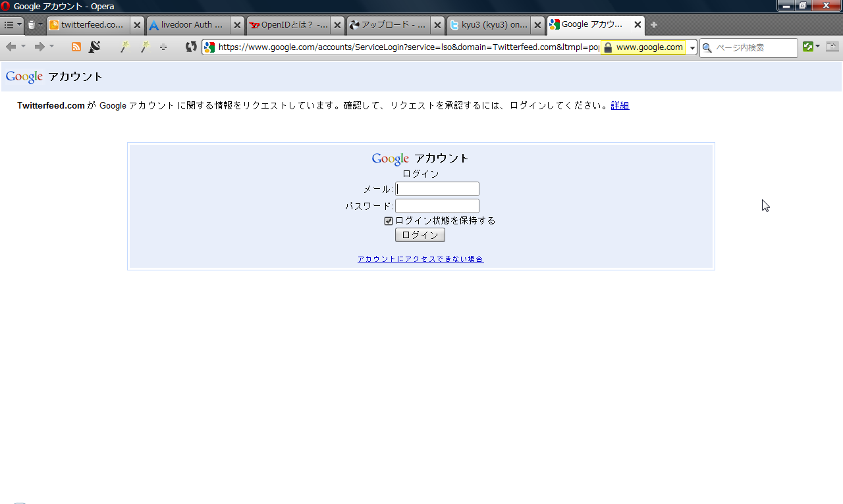Click the rightmost toolbar page icon

tap(832, 47)
